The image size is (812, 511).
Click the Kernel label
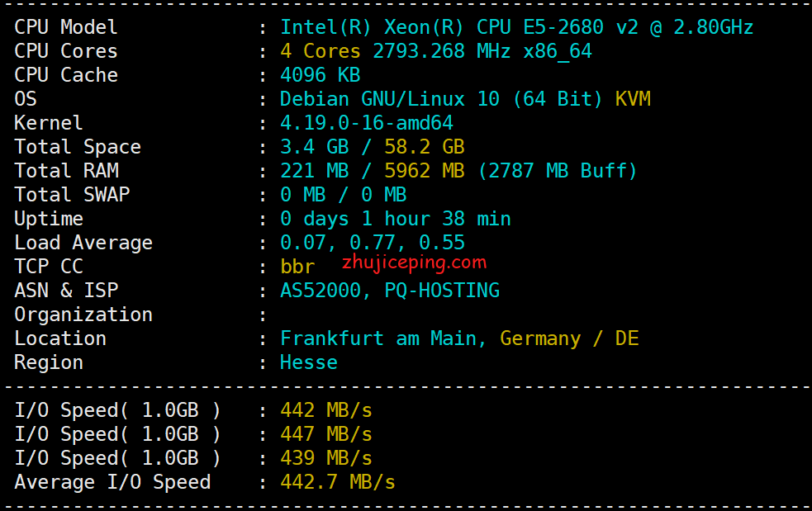(48, 123)
